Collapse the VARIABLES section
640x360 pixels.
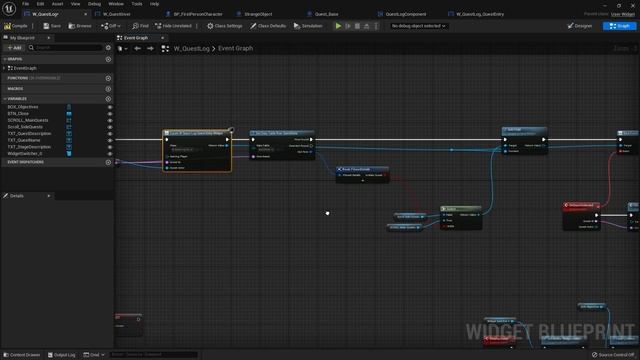[5, 99]
